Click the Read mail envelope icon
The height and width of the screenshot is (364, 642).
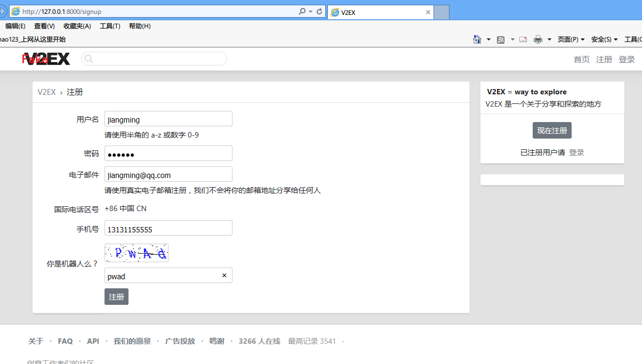[523, 39]
